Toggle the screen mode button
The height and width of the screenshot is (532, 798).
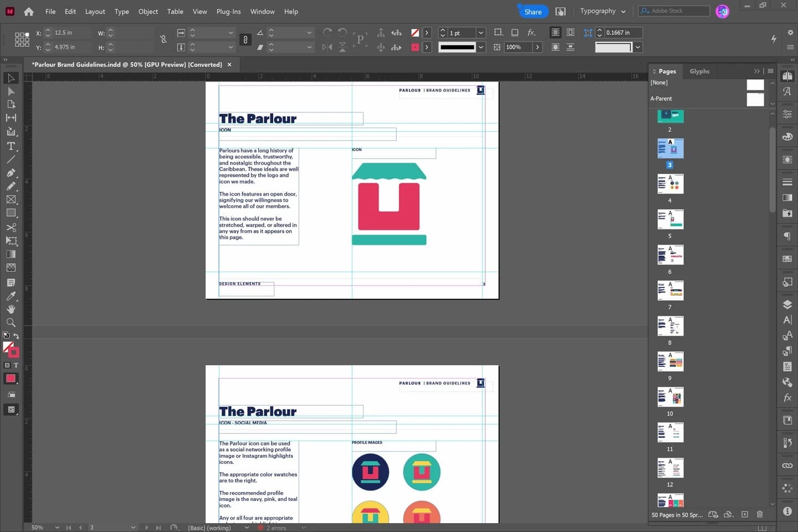[x=11, y=410]
